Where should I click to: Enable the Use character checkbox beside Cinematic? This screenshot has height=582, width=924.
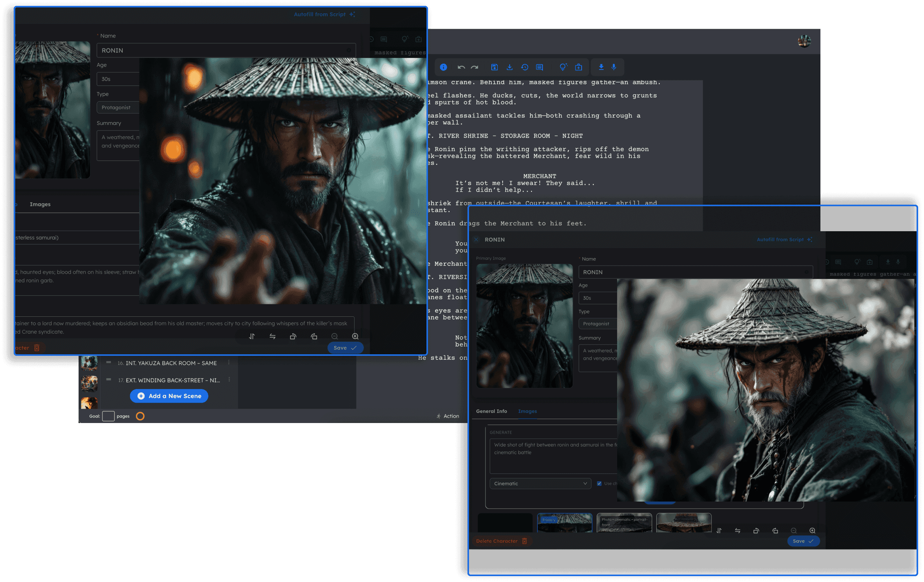599,483
